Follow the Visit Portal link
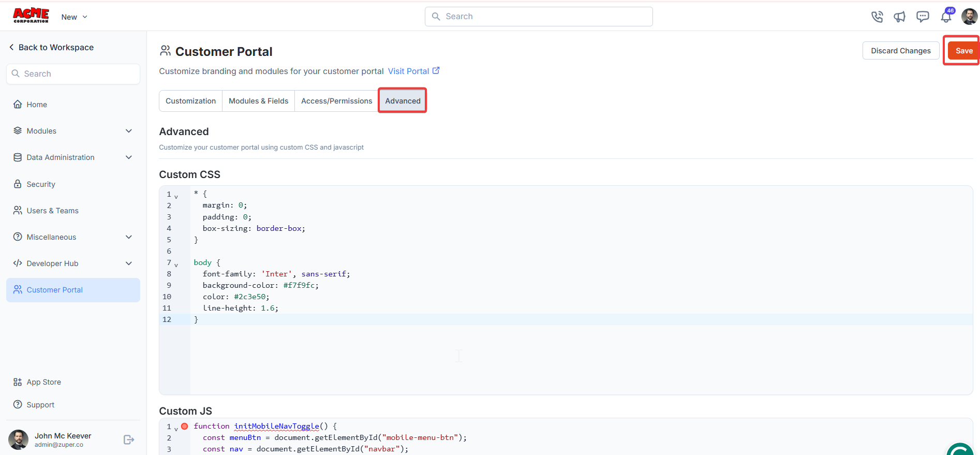Screen dimensions: 980x455 [x=409, y=71]
